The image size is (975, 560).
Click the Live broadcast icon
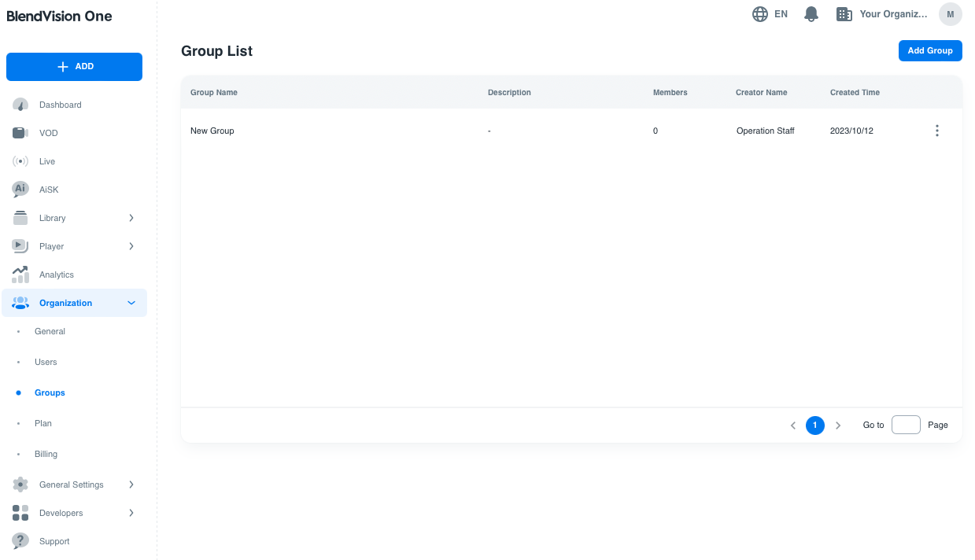click(20, 161)
